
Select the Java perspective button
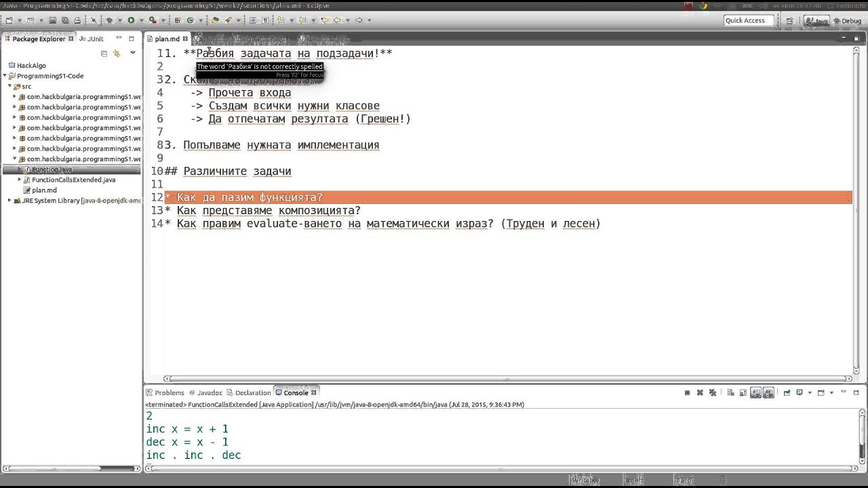click(x=817, y=21)
